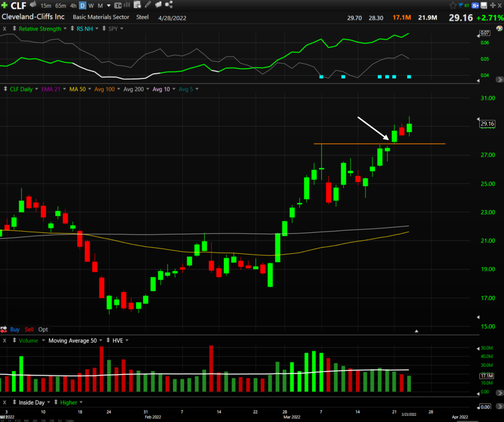Viewport: 504px width, 422px height.
Task: Click the green RT real-time indicator
Action: click(467, 6)
